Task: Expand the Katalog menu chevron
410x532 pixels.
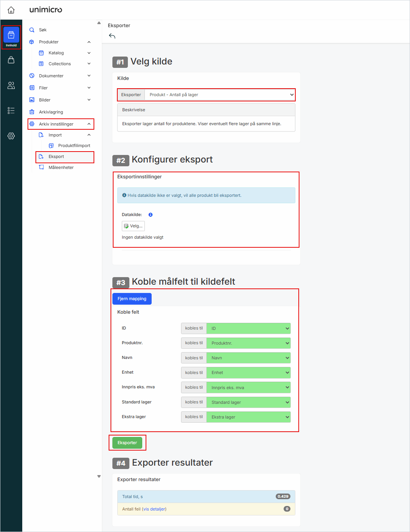Action: (89, 53)
